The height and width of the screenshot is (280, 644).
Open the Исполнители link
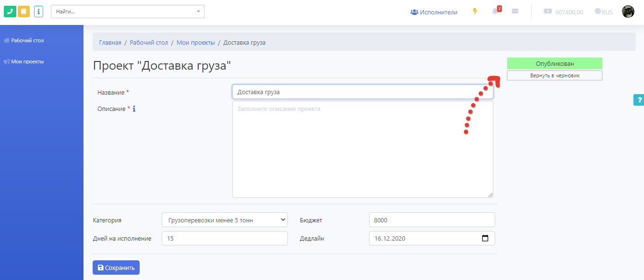pyautogui.click(x=434, y=12)
